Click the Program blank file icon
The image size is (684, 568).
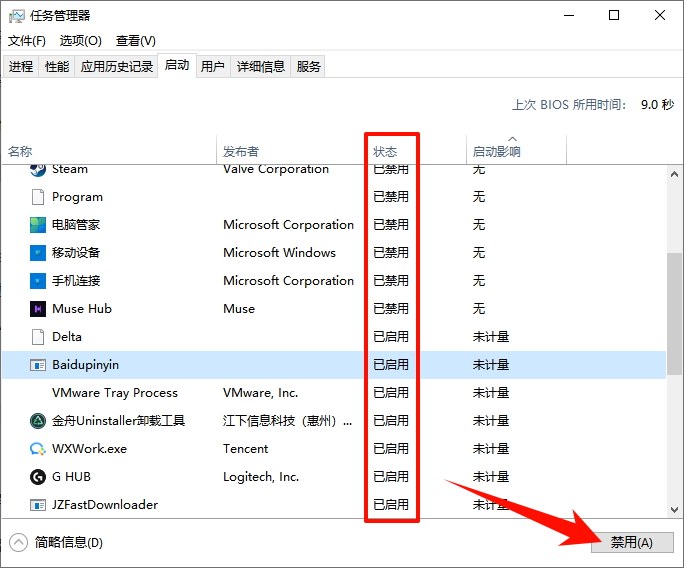(x=38, y=197)
